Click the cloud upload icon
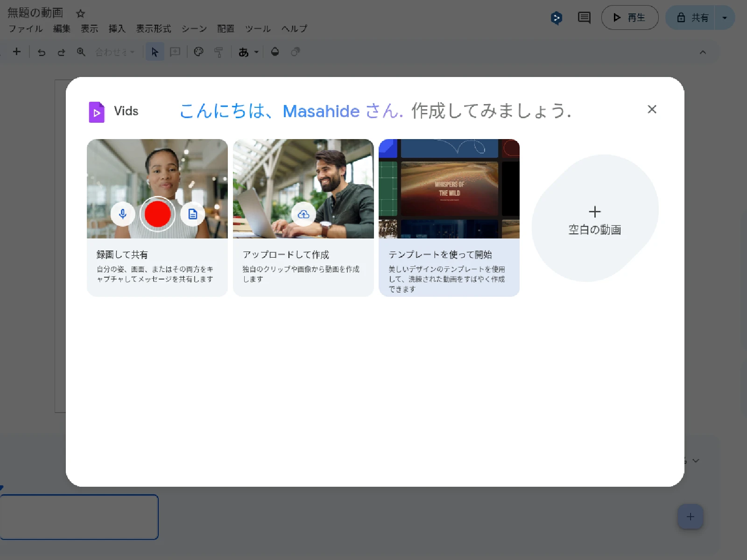This screenshot has width=747, height=560. pyautogui.click(x=303, y=214)
